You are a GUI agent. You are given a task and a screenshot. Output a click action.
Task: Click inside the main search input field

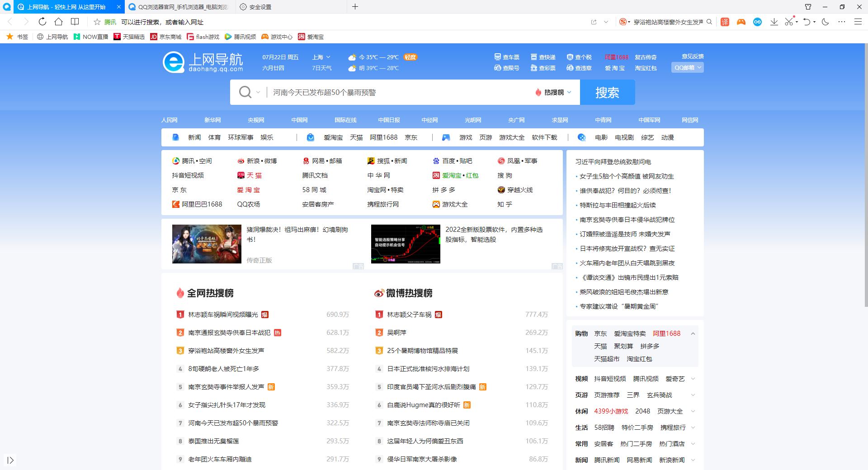(398, 92)
